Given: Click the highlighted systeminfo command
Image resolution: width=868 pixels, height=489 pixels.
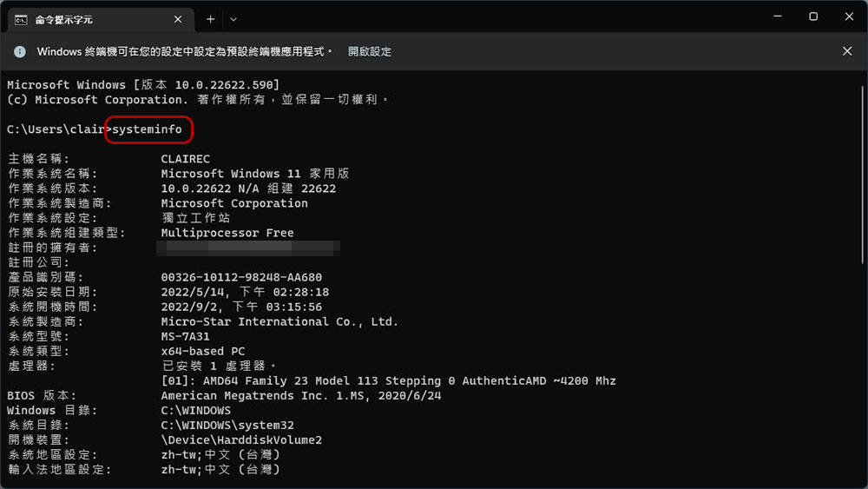Looking at the screenshot, I should coord(148,129).
